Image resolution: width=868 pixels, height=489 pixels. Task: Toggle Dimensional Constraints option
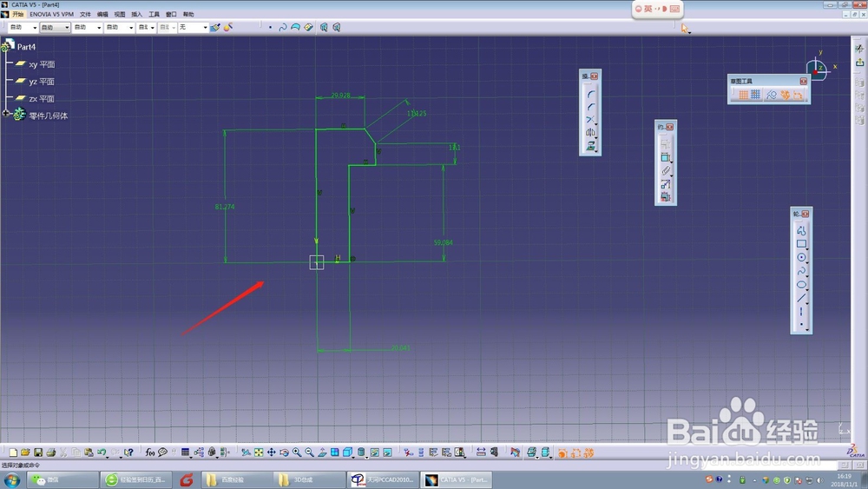[x=798, y=96]
